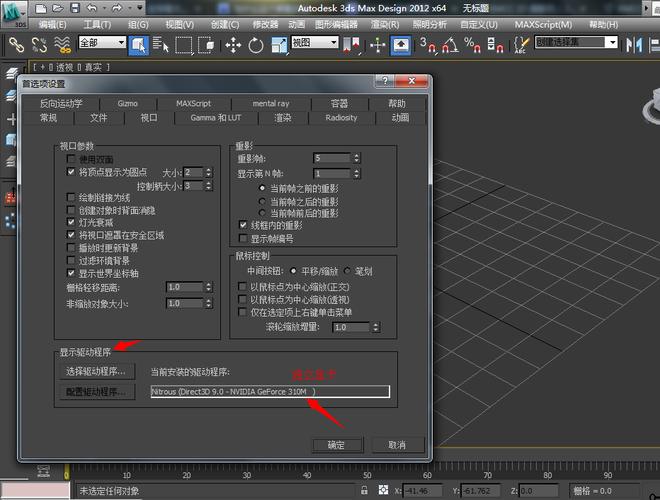660x500 pixels.
Task: Enable 以鼠标点为中心缩放(正交) checkbox
Action: pyautogui.click(x=242, y=287)
